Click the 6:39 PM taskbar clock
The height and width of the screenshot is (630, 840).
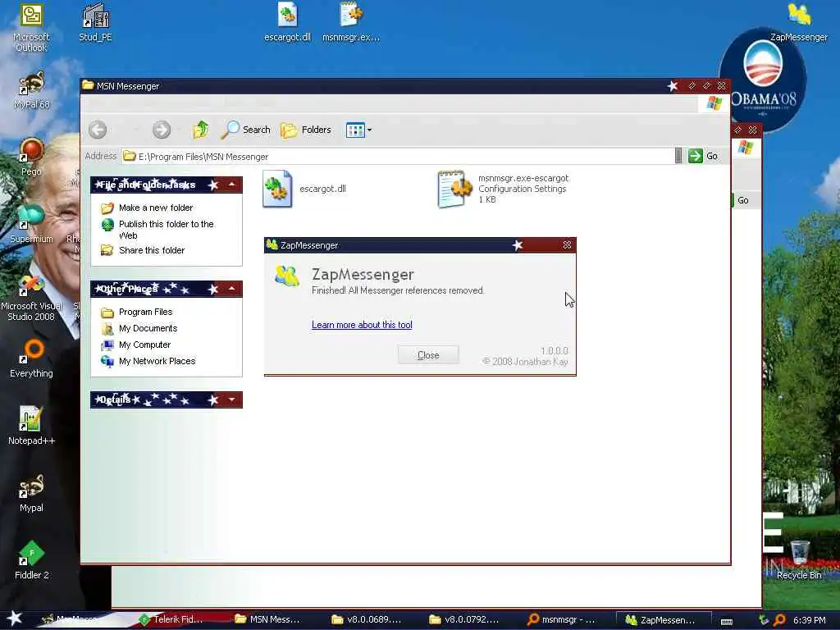pyautogui.click(x=810, y=620)
